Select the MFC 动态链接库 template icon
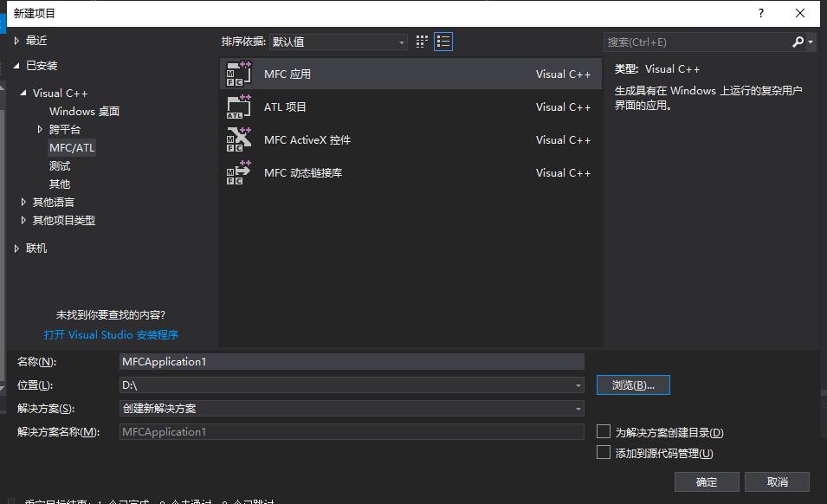The height and width of the screenshot is (504, 827). pos(239,173)
